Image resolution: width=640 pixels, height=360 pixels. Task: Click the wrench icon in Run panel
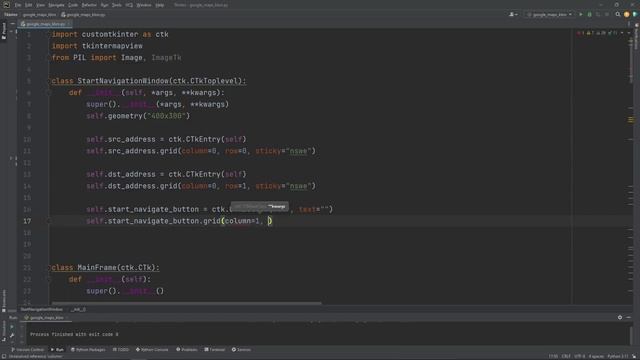click(12, 335)
